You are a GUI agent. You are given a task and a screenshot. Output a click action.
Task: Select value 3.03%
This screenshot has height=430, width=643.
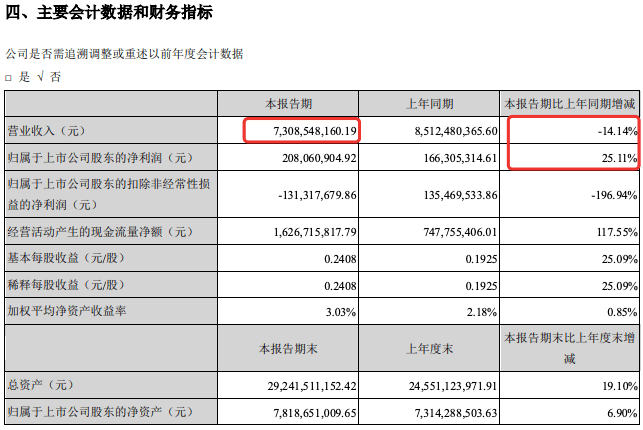pos(341,312)
